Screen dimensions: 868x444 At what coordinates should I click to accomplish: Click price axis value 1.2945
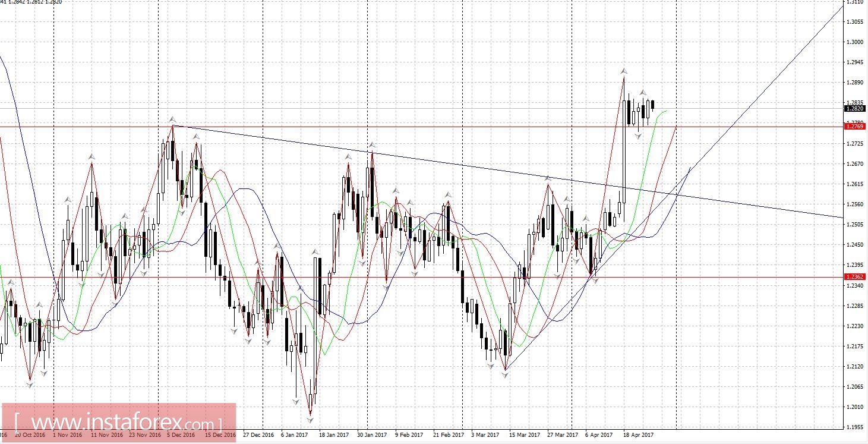click(855, 62)
